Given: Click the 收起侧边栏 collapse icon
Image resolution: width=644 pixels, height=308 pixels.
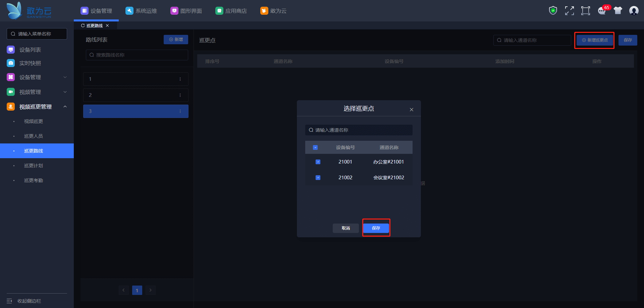Looking at the screenshot, I should [x=9, y=301].
